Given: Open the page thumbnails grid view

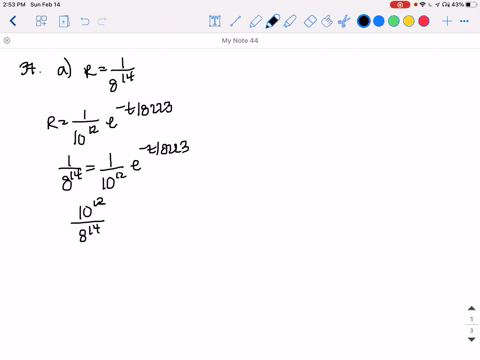Looking at the screenshot, I should tap(41, 21).
